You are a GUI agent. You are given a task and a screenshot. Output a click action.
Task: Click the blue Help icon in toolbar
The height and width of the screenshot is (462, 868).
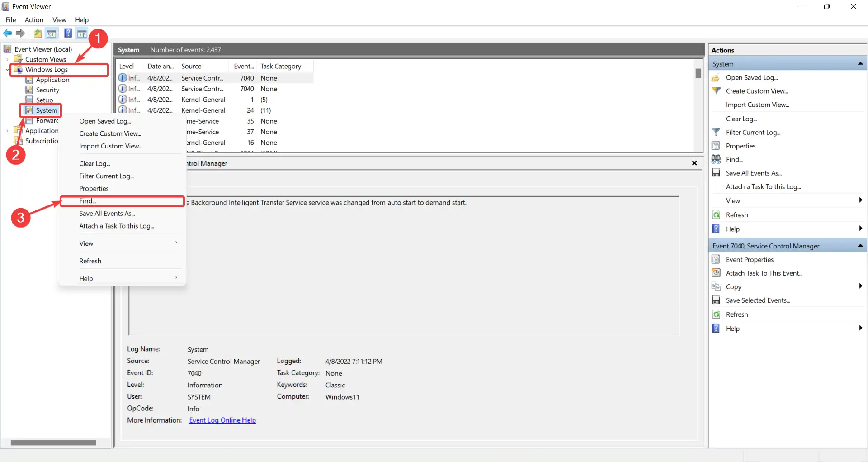pyautogui.click(x=68, y=33)
